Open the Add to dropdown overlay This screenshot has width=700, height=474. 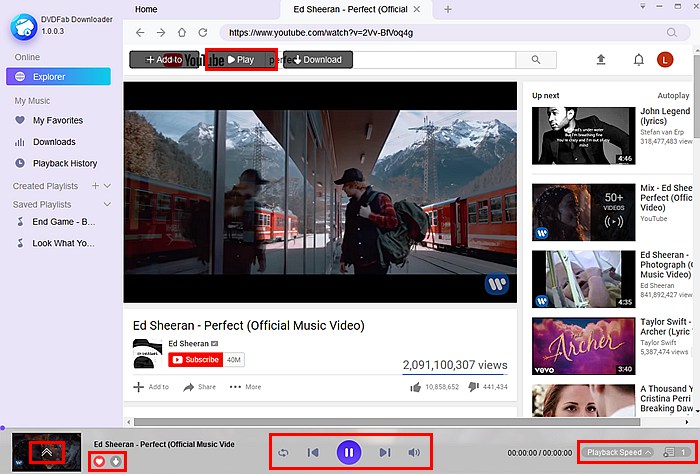coord(165,60)
